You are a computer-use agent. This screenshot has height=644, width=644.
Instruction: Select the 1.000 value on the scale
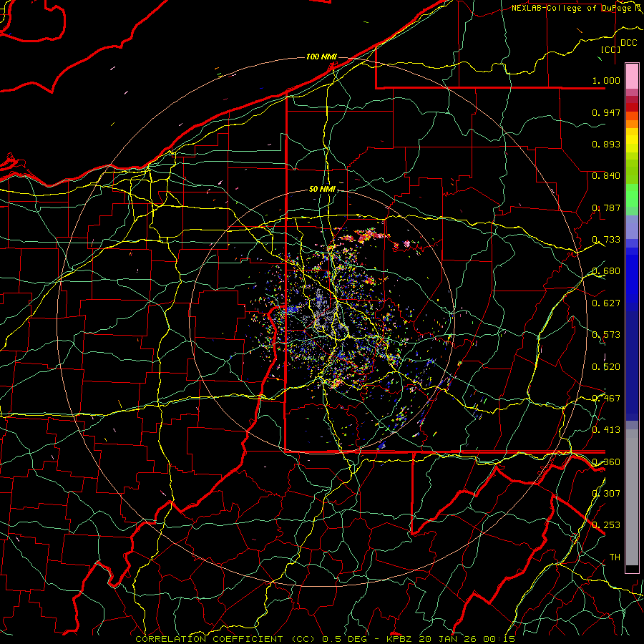point(606,80)
